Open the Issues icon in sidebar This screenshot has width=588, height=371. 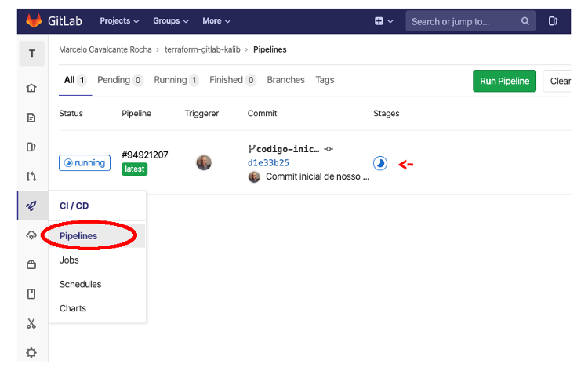tap(31, 147)
